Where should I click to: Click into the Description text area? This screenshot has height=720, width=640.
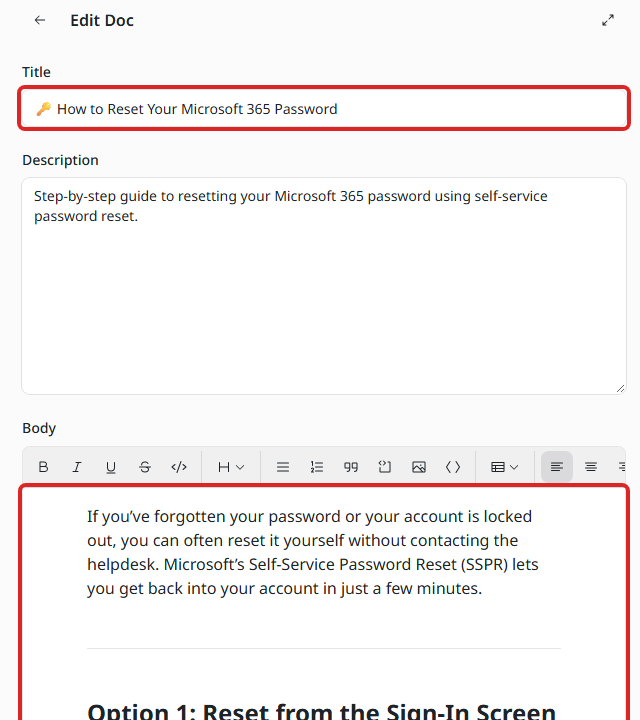(324, 286)
